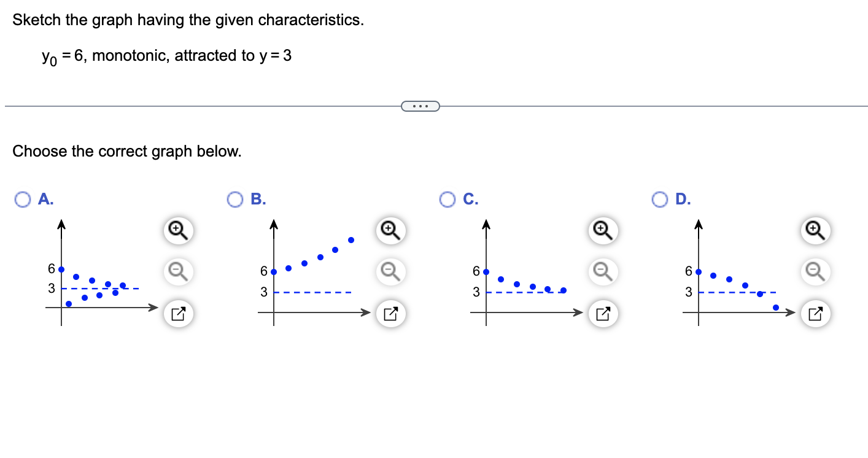The image size is (868, 458).
Task: Select answer choice C
Action: (447, 199)
